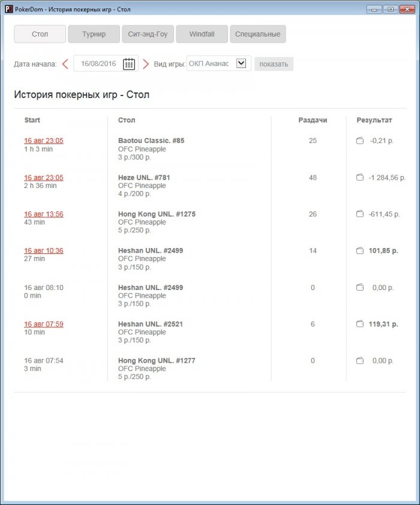Click wallet icon next to -1 284,56 р.
The width and height of the screenshot is (420, 505).
[x=360, y=178]
